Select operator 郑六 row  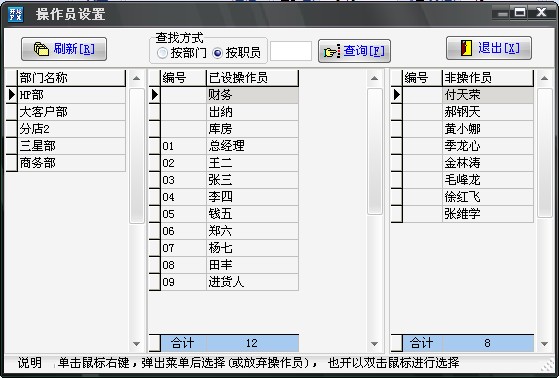(230, 231)
